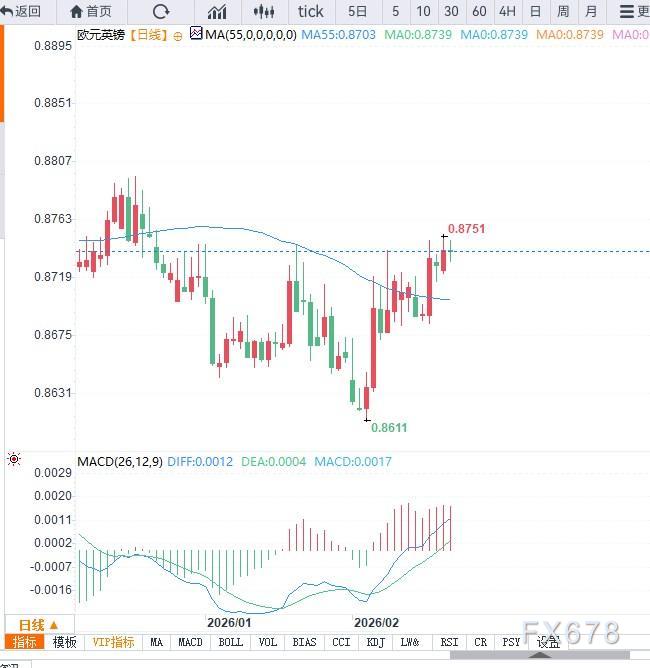Click the 设置 settings button

click(547, 642)
